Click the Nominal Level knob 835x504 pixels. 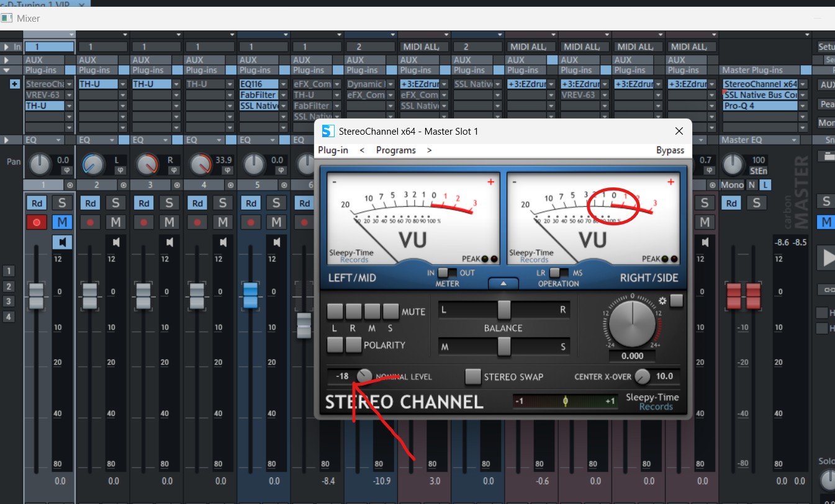pos(364,376)
